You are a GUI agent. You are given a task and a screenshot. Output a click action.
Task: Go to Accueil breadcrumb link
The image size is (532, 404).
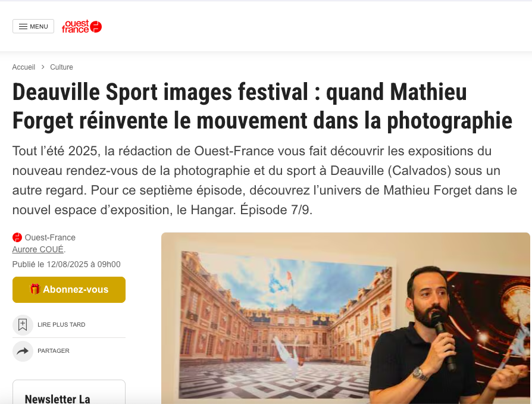pyautogui.click(x=23, y=67)
